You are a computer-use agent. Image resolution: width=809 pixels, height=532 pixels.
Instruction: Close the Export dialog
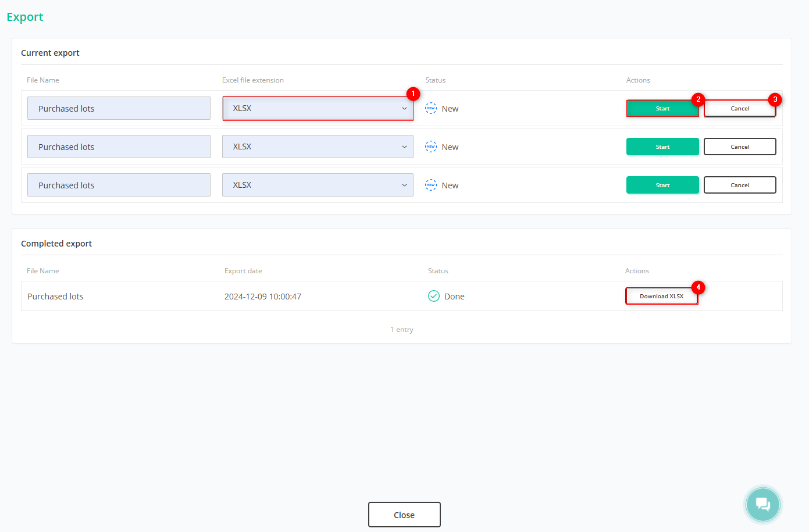click(x=404, y=515)
